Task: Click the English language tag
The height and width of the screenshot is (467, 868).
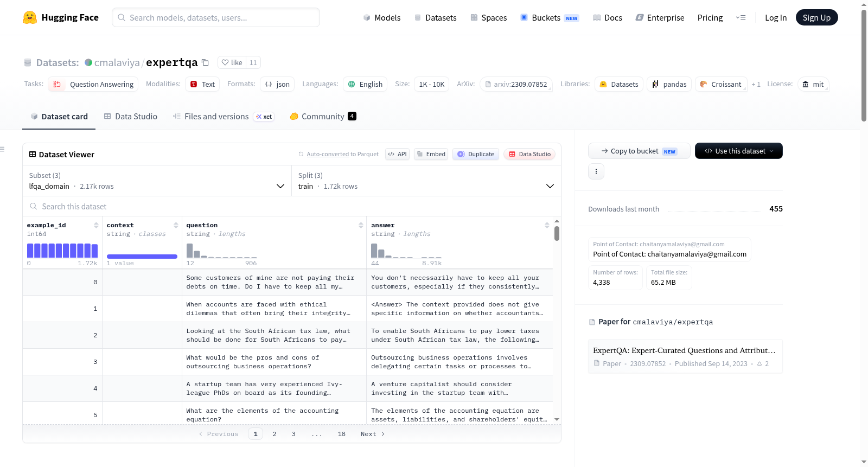Action: [x=365, y=84]
